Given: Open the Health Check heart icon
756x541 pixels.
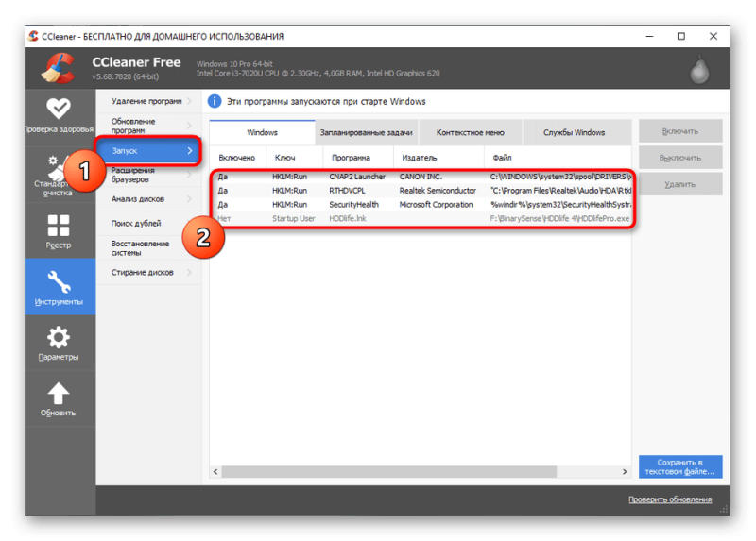Looking at the screenshot, I should pos(59,108).
